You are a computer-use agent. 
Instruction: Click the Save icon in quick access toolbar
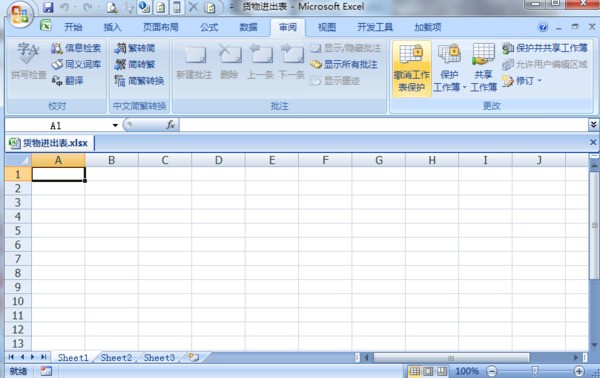48,7
